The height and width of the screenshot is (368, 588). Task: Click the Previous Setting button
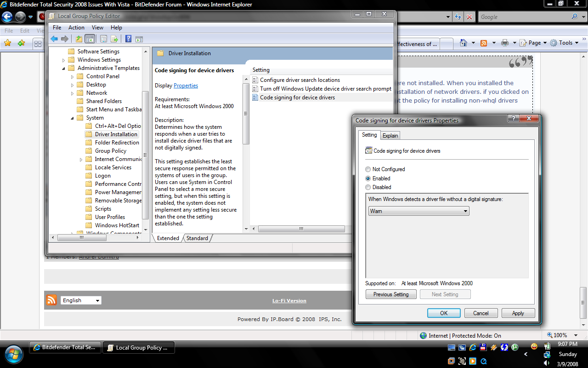(x=391, y=294)
